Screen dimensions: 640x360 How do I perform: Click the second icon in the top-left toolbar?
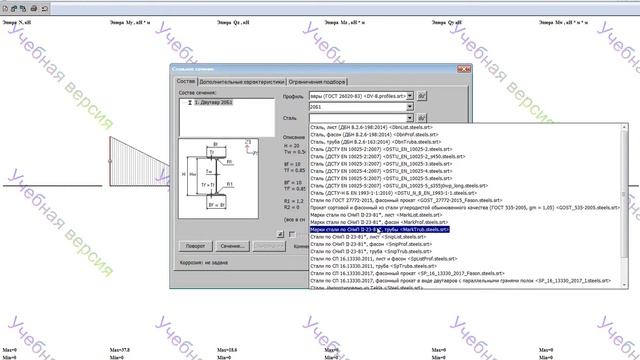coord(14,8)
